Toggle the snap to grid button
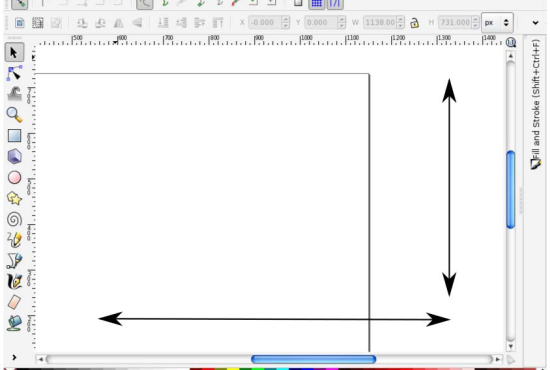The image size is (550, 370). [x=316, y=4]
